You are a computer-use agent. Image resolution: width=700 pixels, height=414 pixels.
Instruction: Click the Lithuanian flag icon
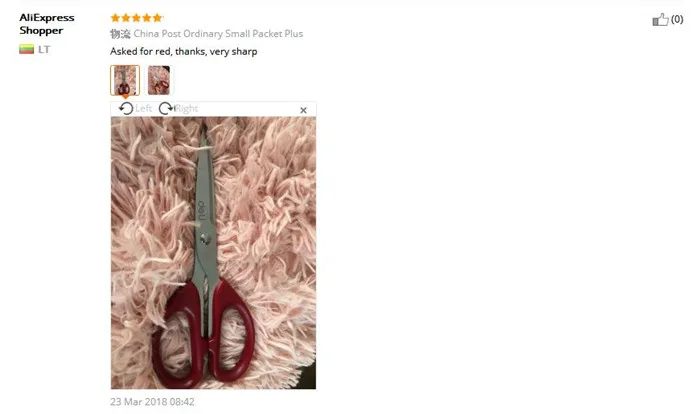[26, 49]
